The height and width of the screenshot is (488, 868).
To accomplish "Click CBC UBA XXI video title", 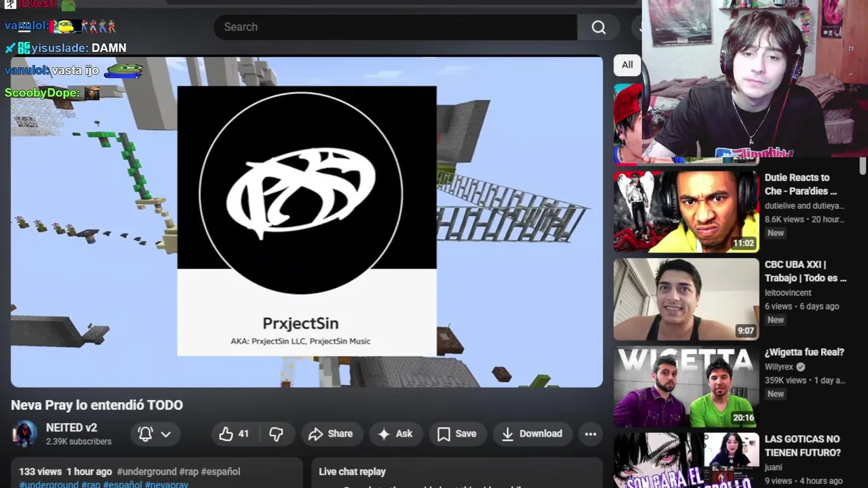I will tap(806, 271).
